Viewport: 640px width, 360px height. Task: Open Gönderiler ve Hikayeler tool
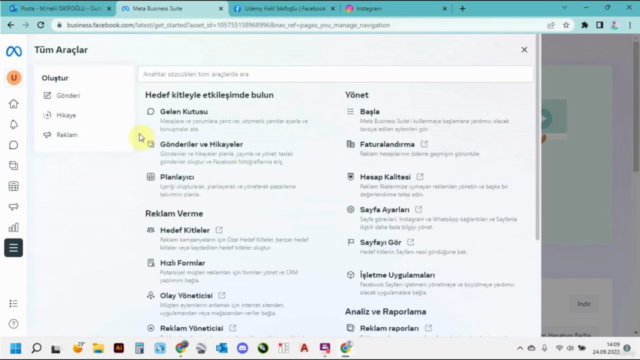[x=201, y=144]
